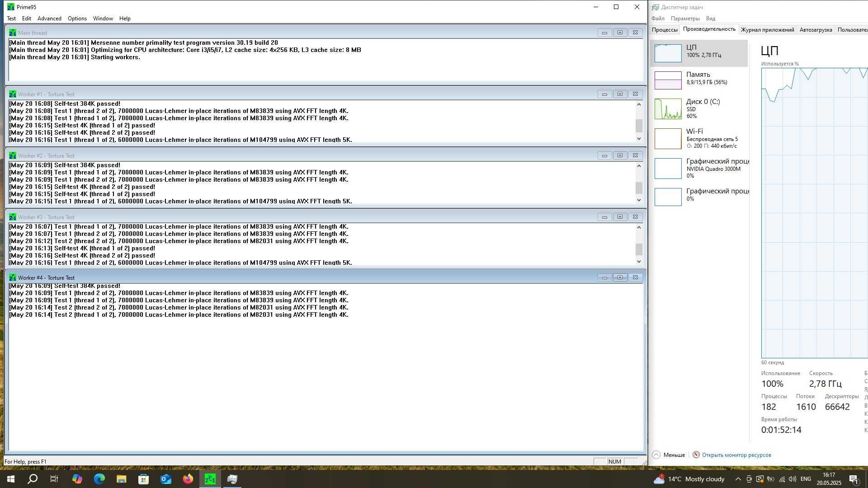The image size is (868, 488).
Task: Open Outlook from the taskbar
Action: coord(165,479)
